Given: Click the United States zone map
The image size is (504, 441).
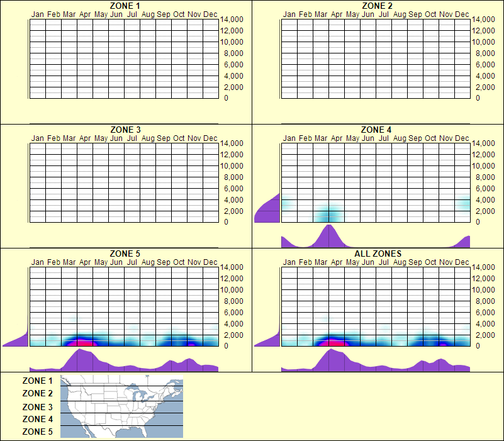Looking at the screenshot, I should pos(121,406).
